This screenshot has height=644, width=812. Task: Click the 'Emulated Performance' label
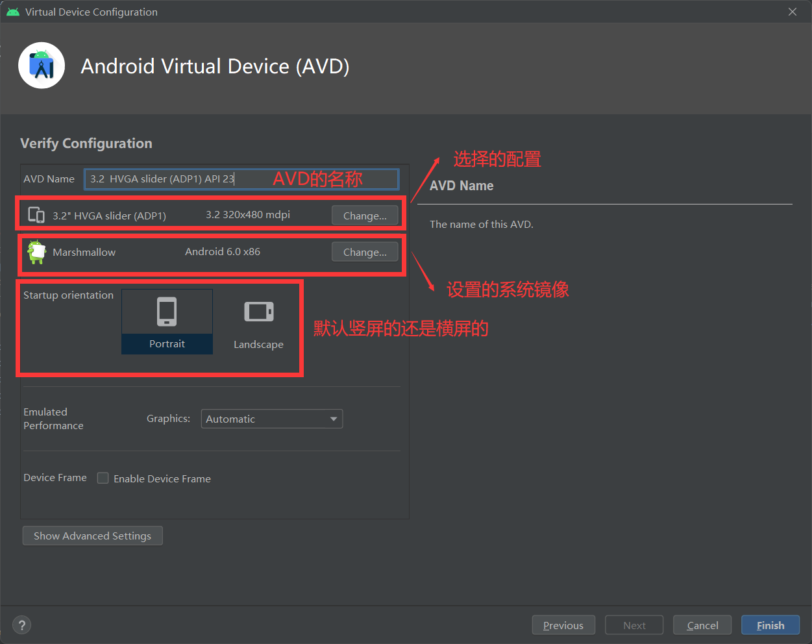[x=53, y=419]
